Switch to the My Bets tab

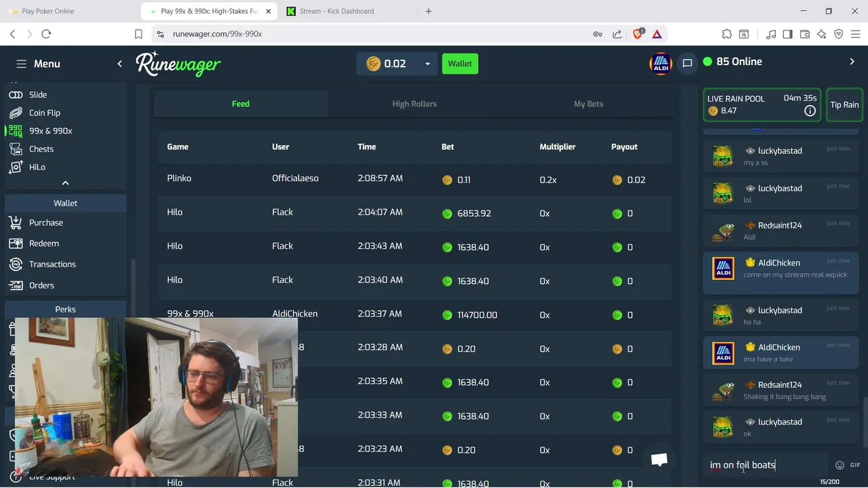[588, 104]
